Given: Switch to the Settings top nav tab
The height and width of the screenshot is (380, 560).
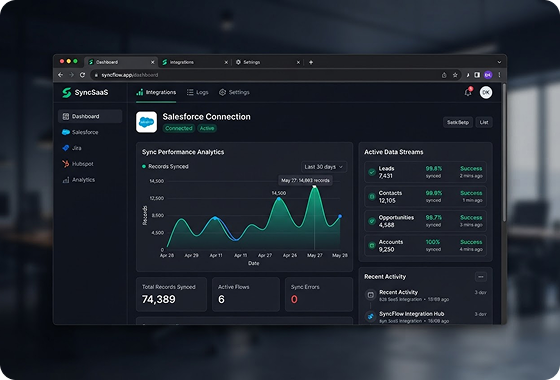Looking at the screenshot, I should [234, 92].
